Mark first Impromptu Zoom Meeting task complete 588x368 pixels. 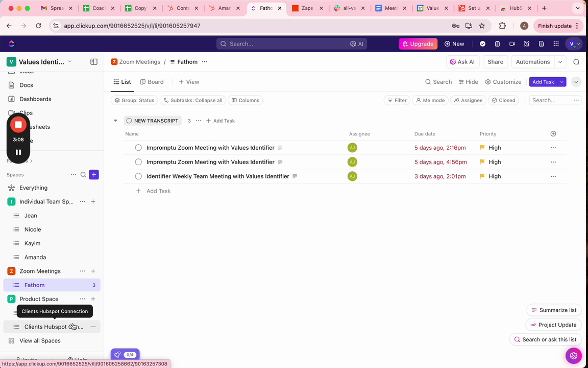click(138, 148)
